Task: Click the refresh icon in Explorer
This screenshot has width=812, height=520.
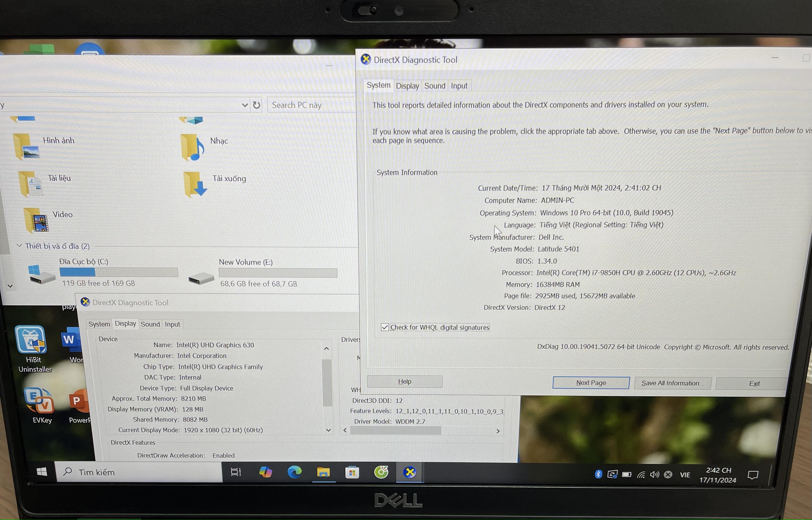Action: [x=257, y=105]
